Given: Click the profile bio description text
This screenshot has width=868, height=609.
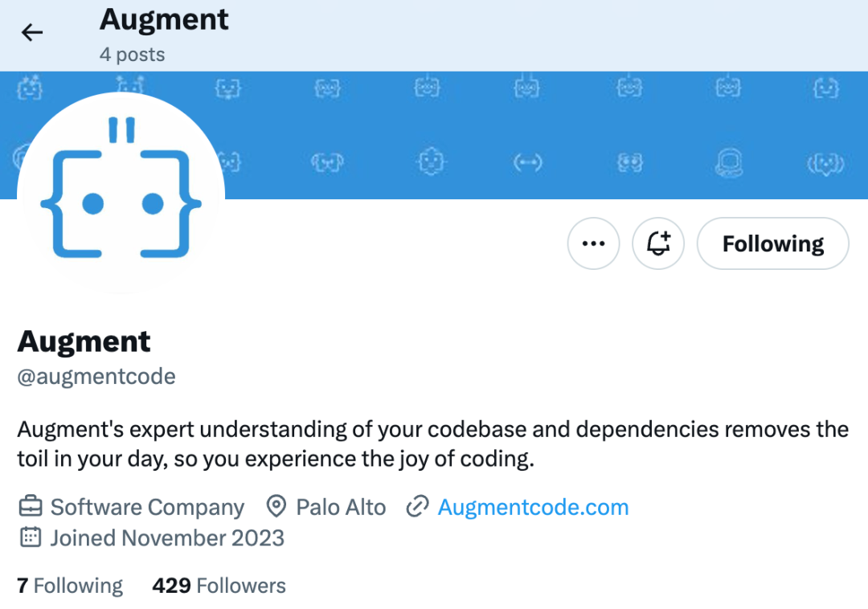Looking at the screenshot, I should [x=432, y=444].
